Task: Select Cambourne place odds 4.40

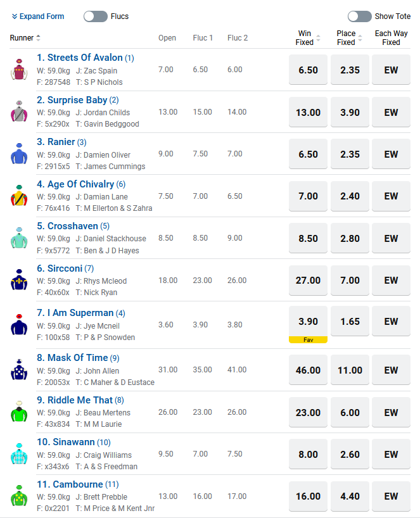Action: [x=350, y=496]
